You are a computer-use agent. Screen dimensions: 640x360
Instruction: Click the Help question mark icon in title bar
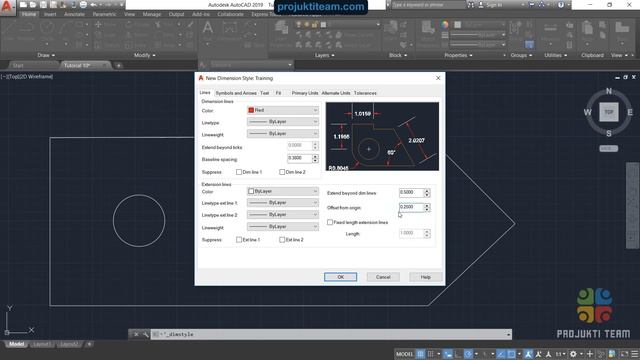[x=561, y=5]
